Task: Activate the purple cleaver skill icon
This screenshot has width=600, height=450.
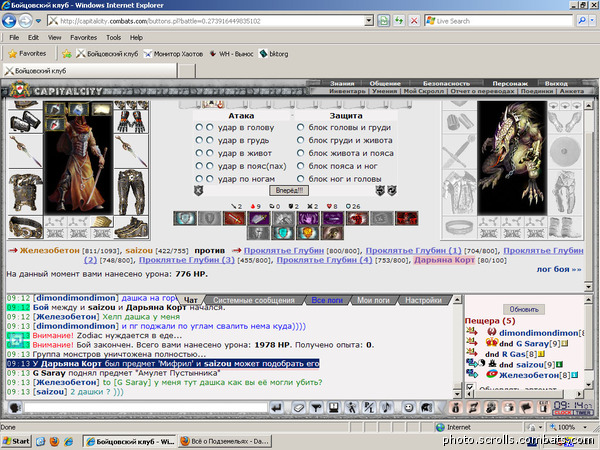Action: pos(259,218)
